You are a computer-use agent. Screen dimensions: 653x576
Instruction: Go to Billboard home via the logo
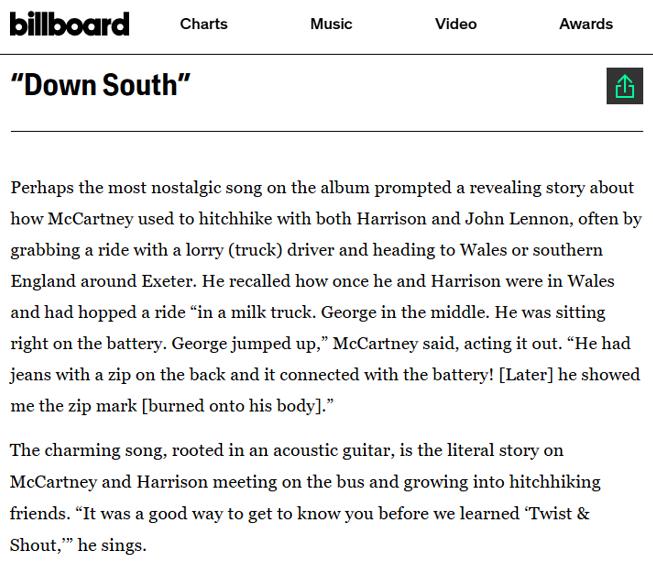[70, 23]
